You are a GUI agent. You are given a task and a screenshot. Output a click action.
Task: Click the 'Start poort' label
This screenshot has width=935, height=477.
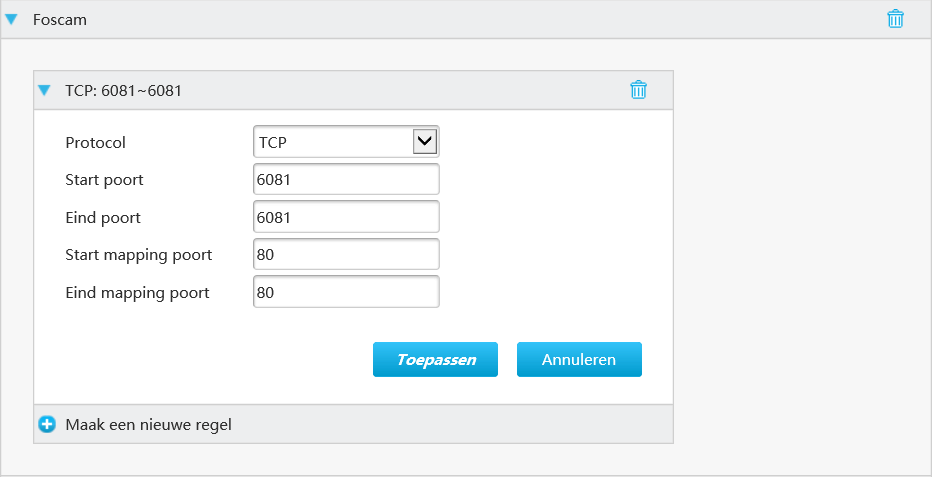(104, 180)
